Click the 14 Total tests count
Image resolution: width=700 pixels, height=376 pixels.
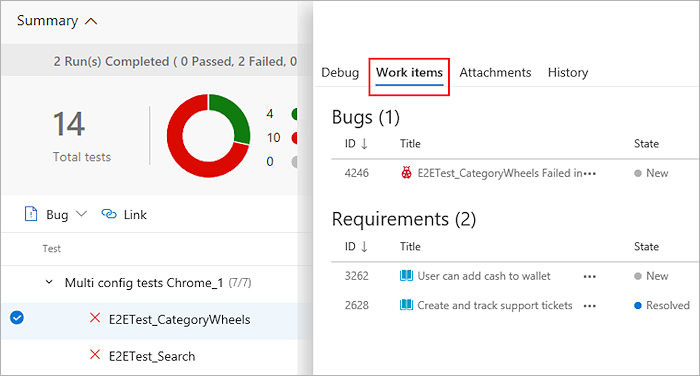[x=69, y=124]
